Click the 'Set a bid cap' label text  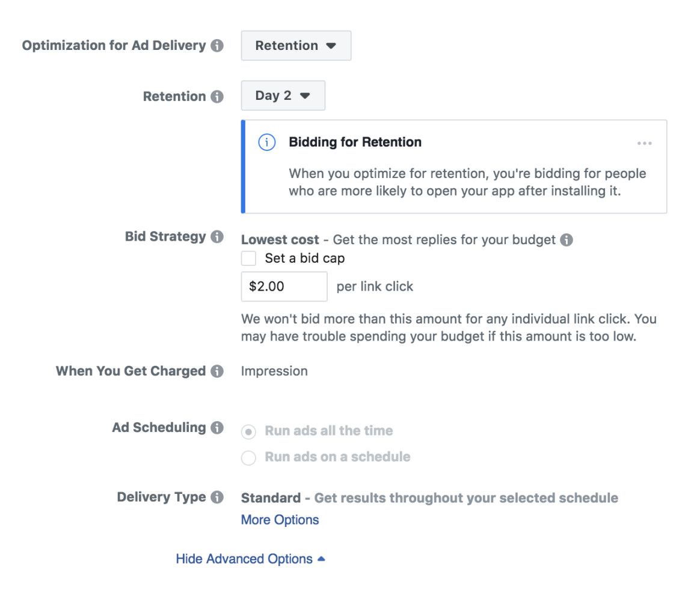click(304, 259)
